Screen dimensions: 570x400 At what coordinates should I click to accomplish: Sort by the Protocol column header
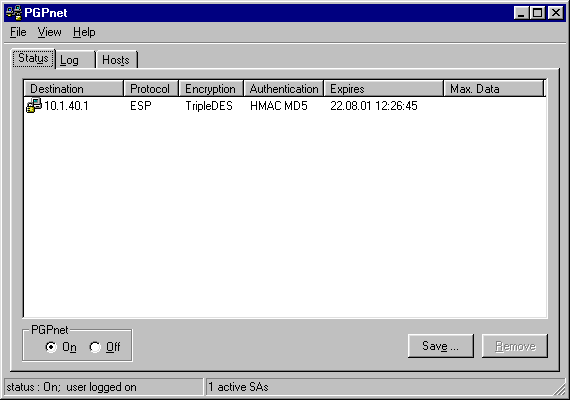coord(151,88)
